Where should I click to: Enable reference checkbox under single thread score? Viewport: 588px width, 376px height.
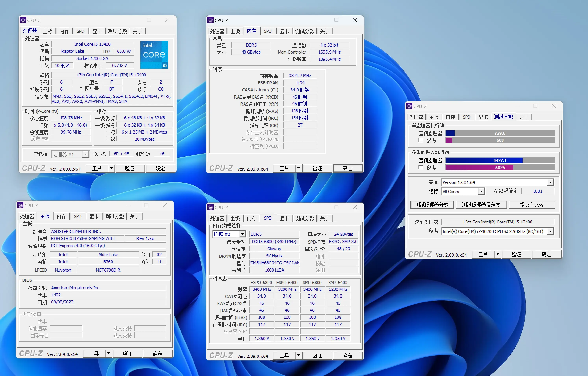coord(420,140)
